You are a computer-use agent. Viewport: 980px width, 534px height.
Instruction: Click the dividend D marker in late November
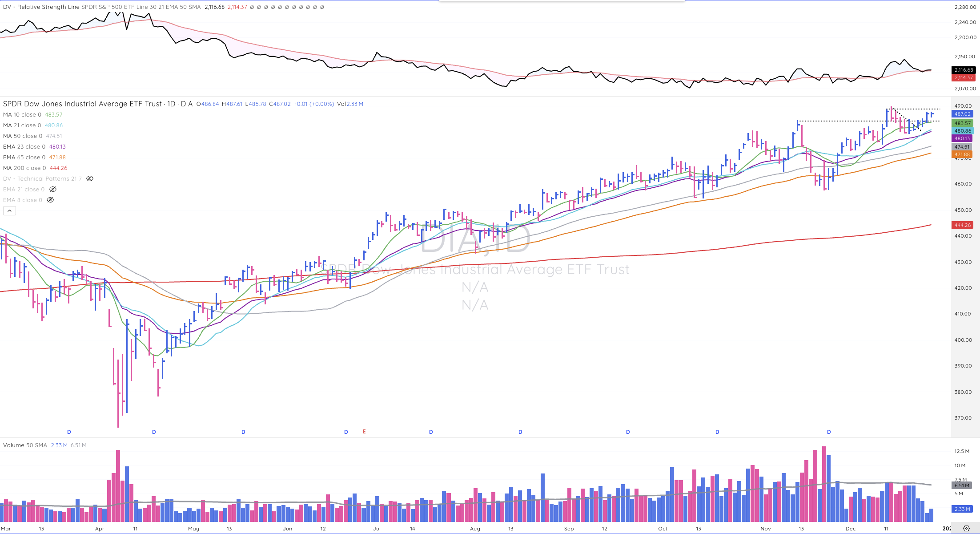click(x=829, y=432)
